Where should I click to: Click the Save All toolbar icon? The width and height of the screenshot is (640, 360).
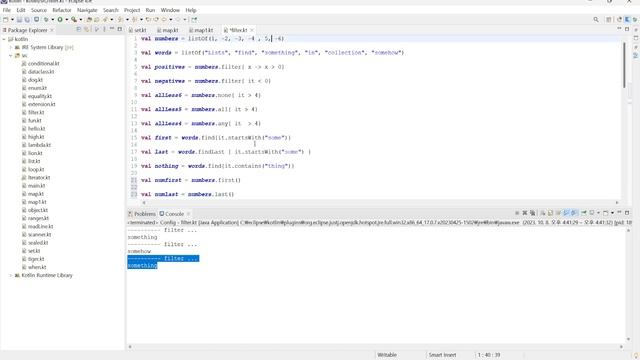coord(27,20)
